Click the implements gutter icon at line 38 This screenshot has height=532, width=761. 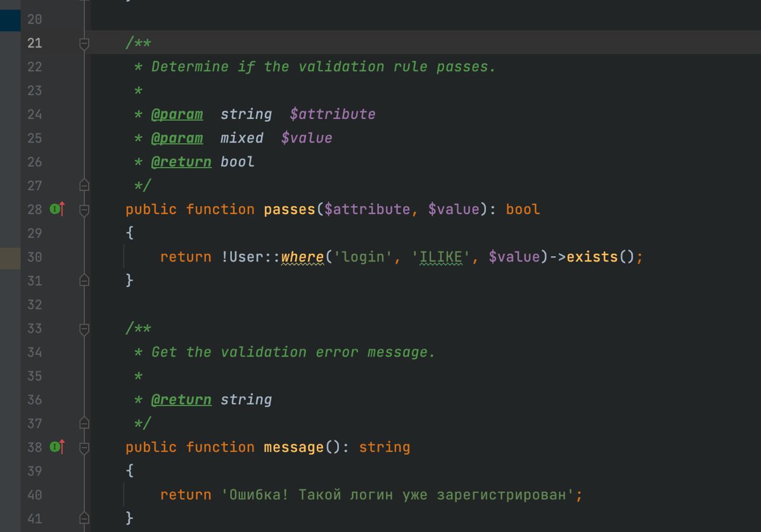pos(58,447)
